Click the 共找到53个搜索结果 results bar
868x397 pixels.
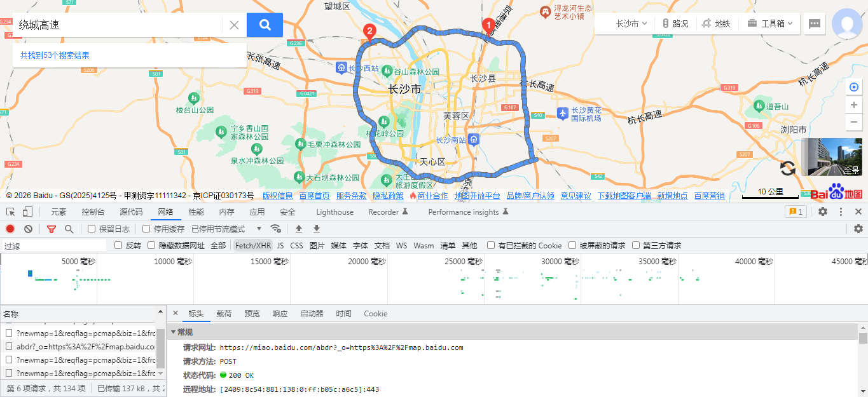tap(130, 55)
